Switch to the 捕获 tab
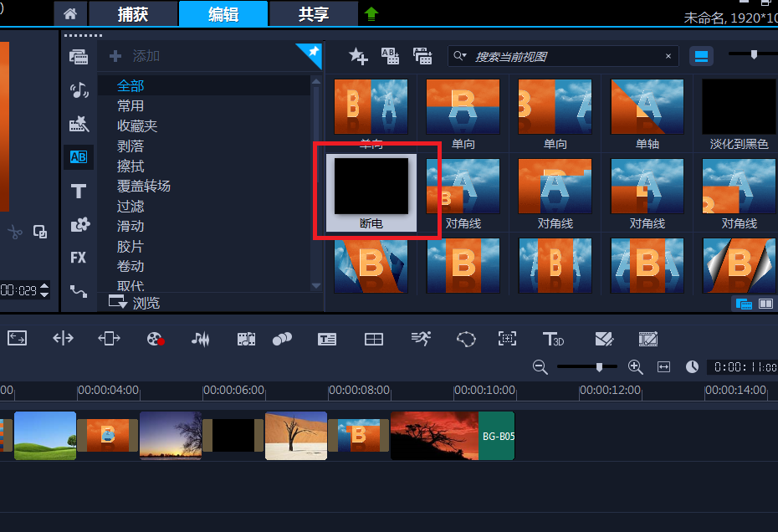This screenshot has height=532, width=778. pos(133,14)
